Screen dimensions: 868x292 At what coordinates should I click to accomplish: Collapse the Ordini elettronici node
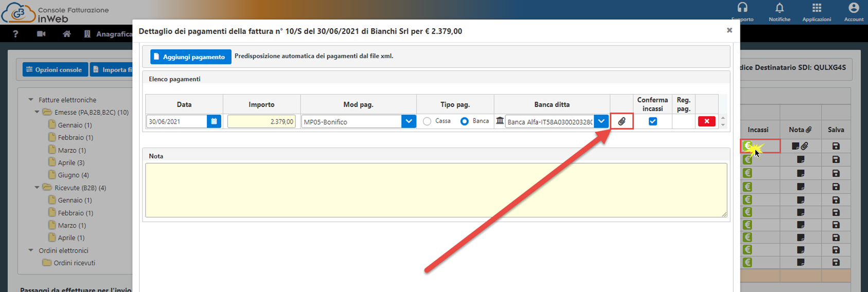(x=31, y=251)
